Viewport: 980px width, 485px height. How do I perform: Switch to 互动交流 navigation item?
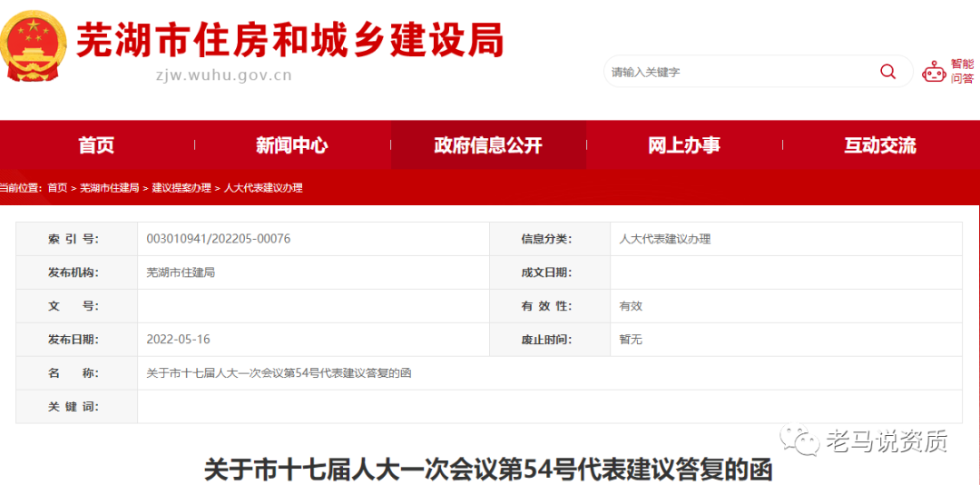880,145
